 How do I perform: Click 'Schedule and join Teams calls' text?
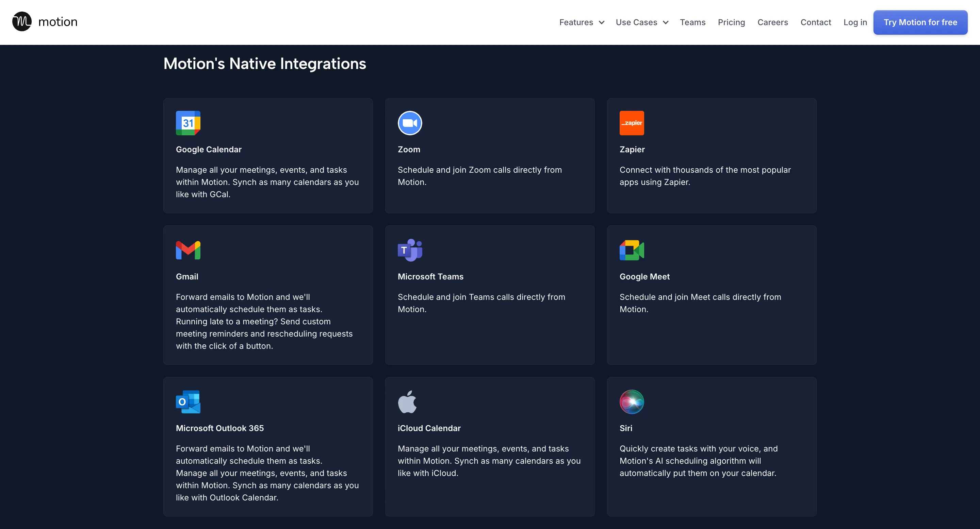481,303
